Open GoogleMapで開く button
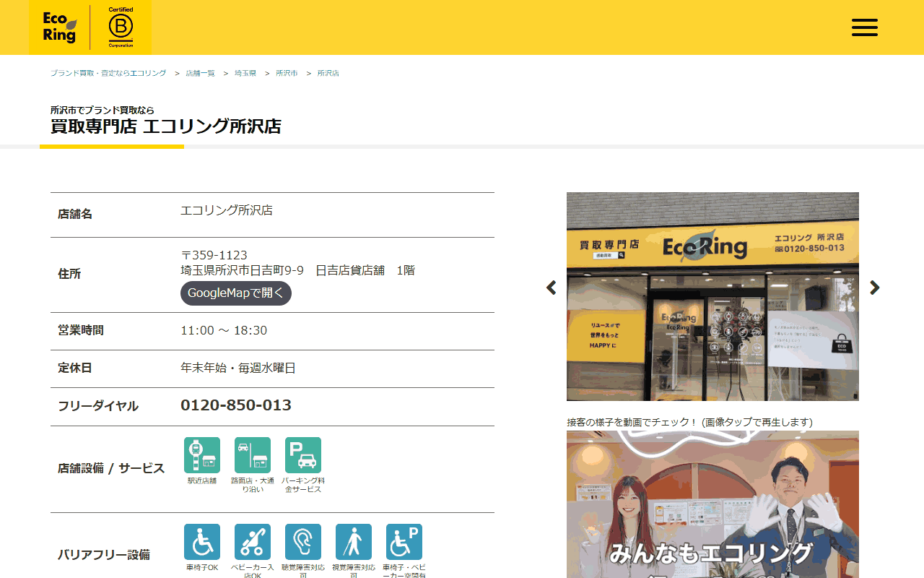Viewport: 924px width, 578px height. (x=236, y=293)
